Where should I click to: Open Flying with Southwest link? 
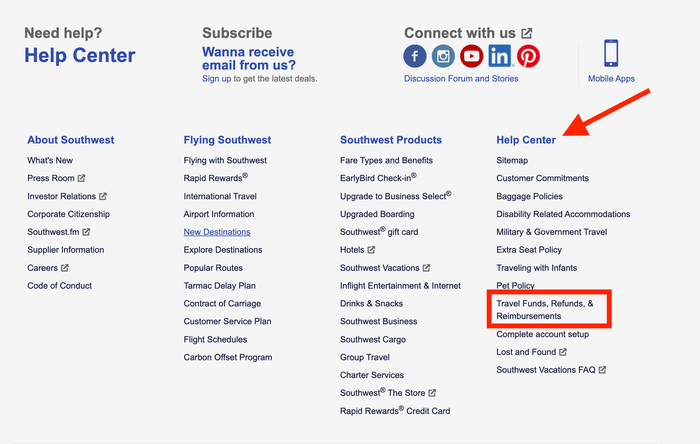pos(225,160)
